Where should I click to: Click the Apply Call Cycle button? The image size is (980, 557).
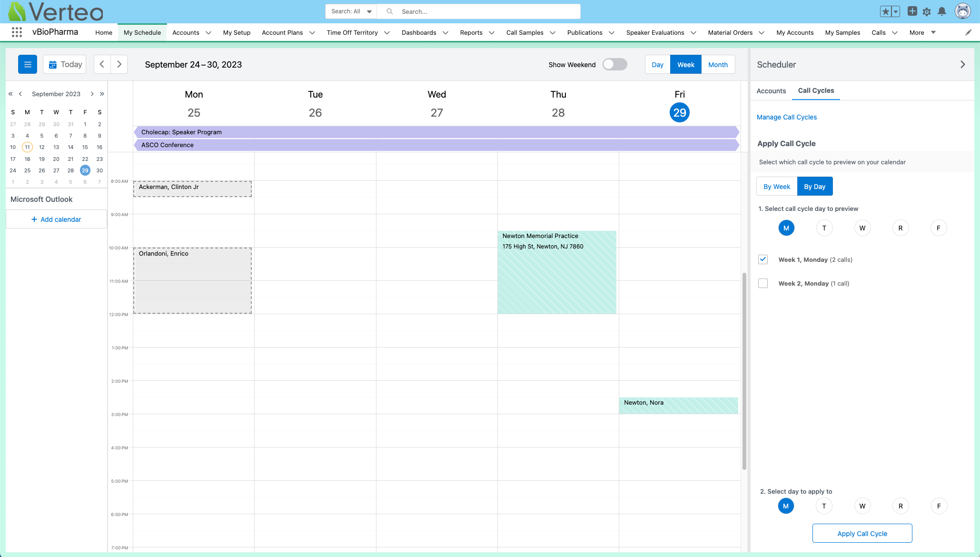coord(862,533)
